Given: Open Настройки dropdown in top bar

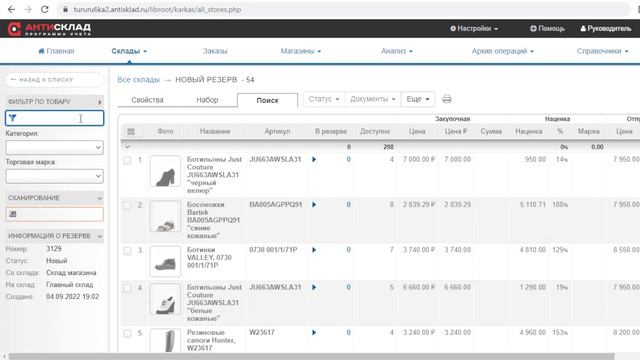Looking at the screenshot, I should (474, 29).
